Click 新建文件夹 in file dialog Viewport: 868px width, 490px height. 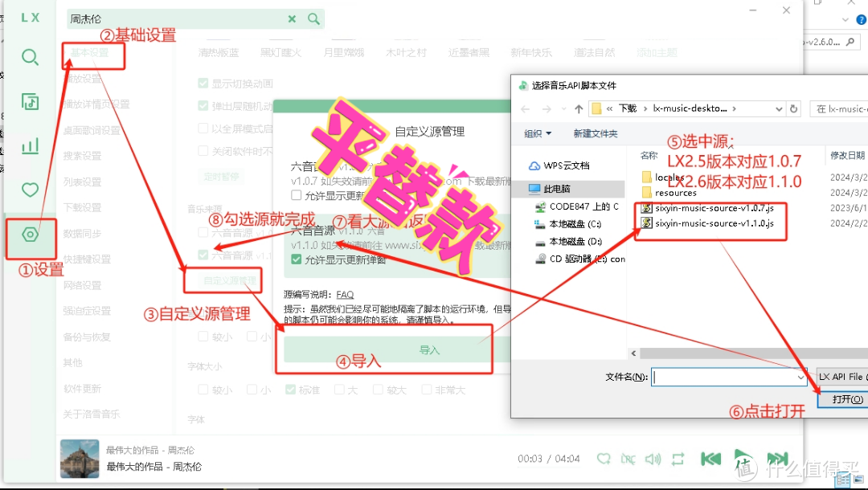(x=596, y=133)
